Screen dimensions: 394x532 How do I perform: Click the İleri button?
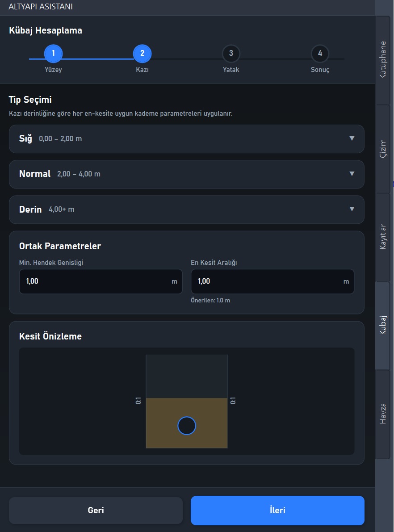(x=277, y=510)
